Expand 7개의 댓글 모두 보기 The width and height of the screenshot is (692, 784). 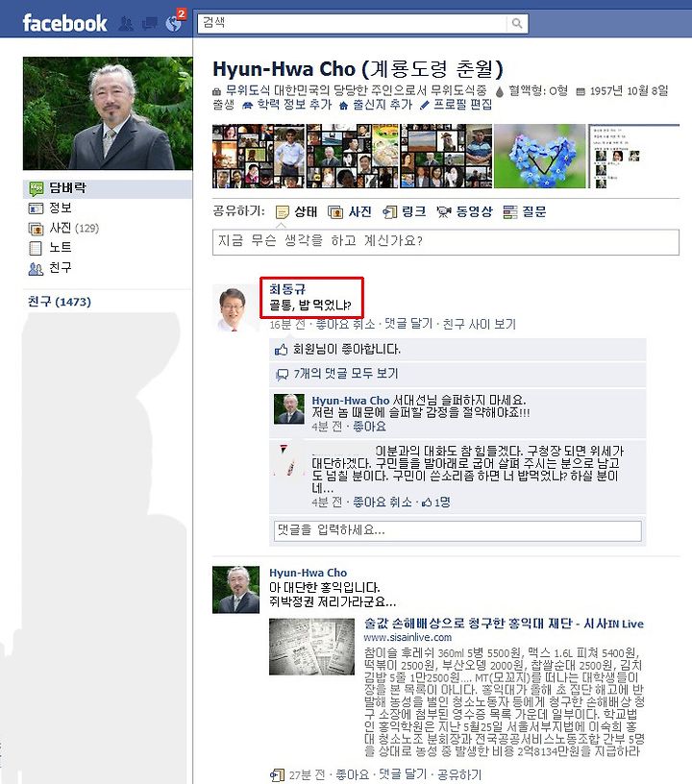pos(345,374)
